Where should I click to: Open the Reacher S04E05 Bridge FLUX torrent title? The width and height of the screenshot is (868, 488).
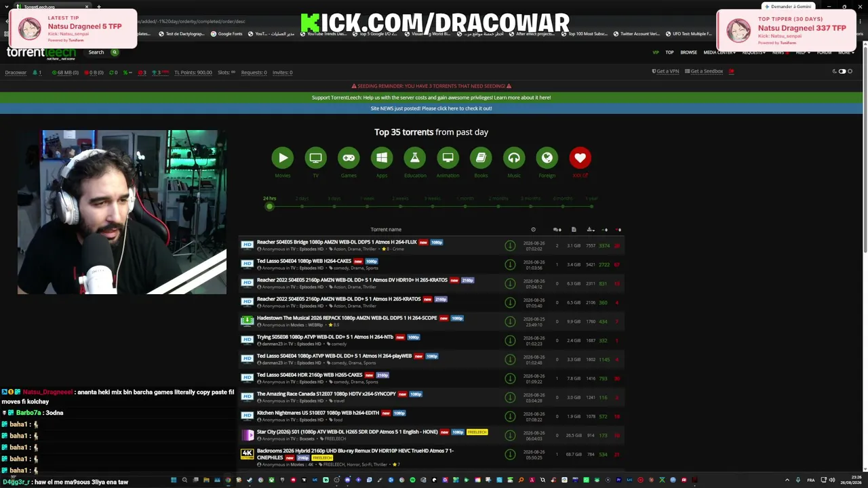click(336, 242)
